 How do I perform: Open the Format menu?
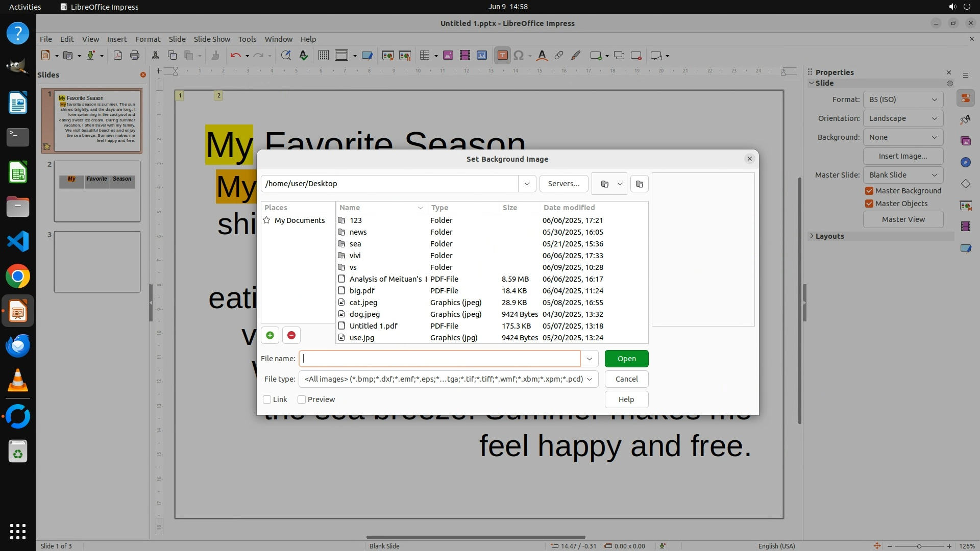click(148, 39)
